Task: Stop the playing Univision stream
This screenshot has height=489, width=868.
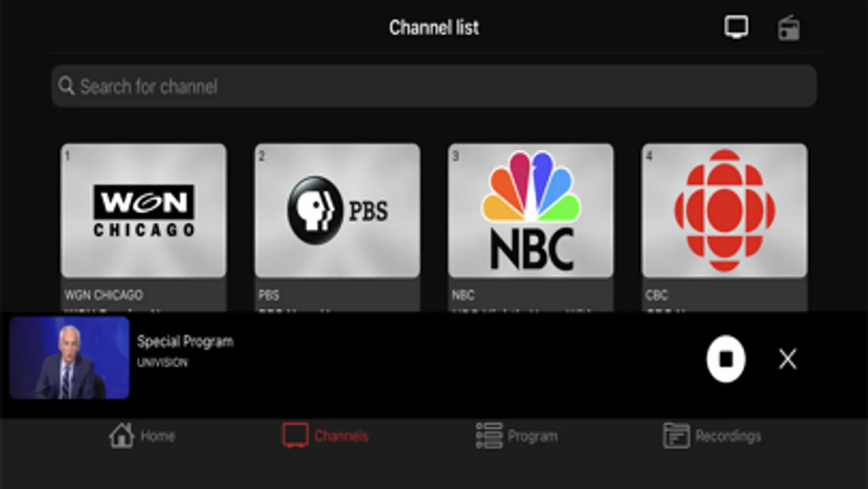Action: pyautogui.click(x=726, y=359)
